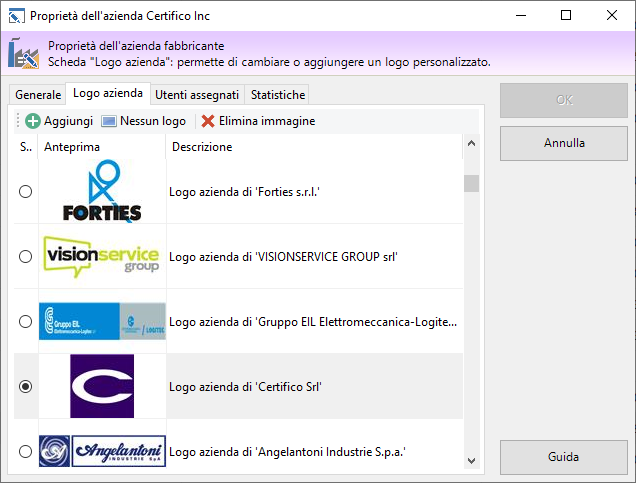The width and height of the screenshot is (636, 483).
Task: Select the Forties s.r.l. logo radio button
Action: pos(26,191)
